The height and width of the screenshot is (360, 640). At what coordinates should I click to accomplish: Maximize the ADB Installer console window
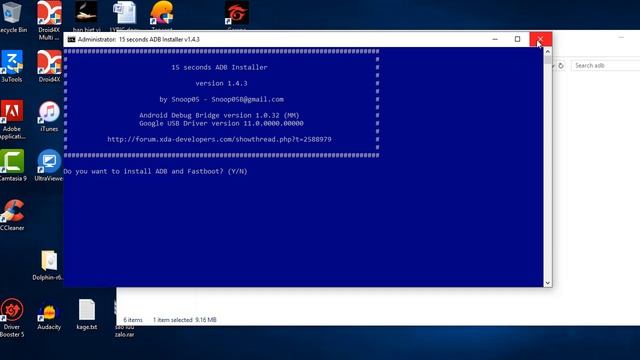pos(517,39)
